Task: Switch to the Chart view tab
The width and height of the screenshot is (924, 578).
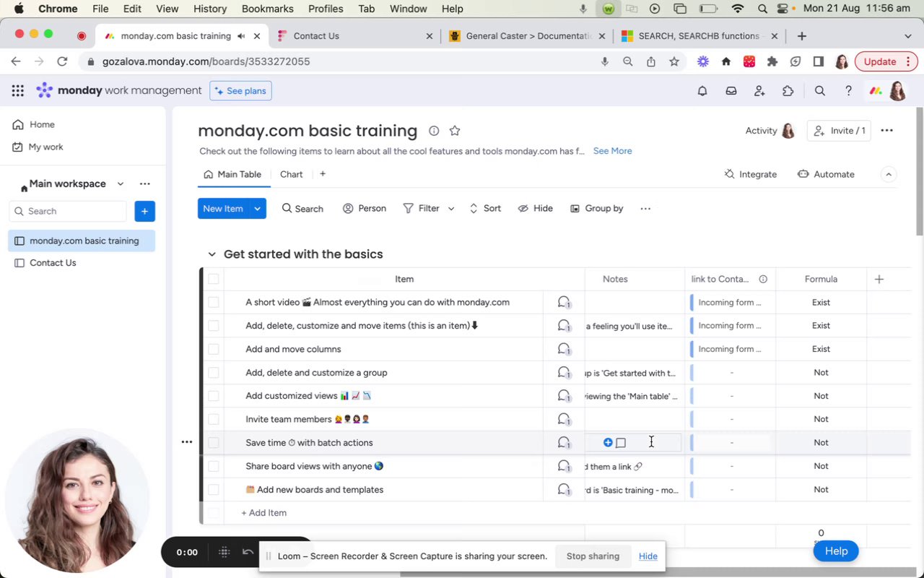Action: click(292, 174)
